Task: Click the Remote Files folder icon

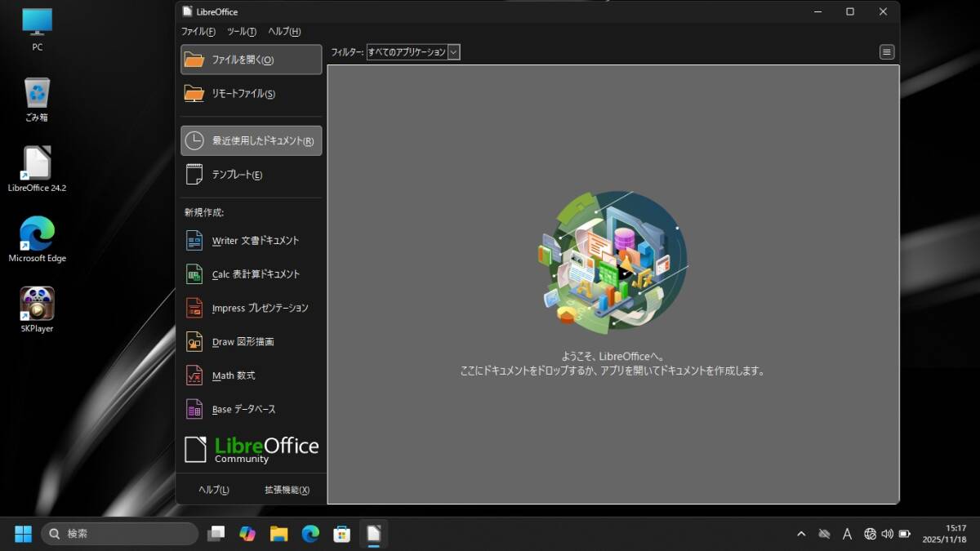Action: click(x=194, y=93)
